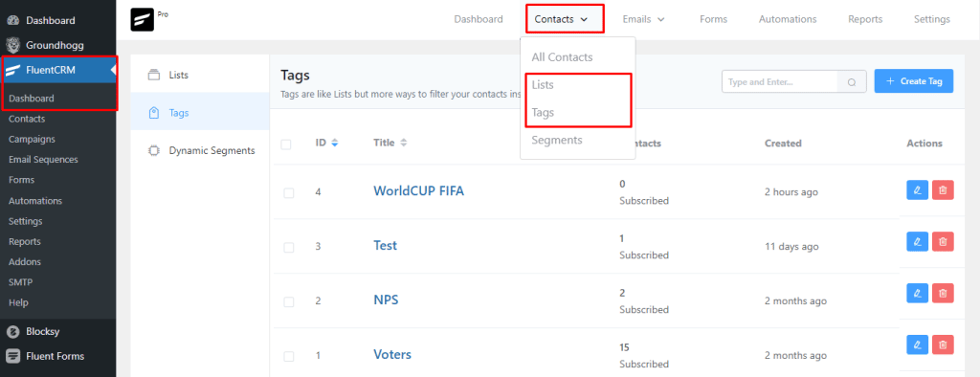Open Reports in the WordPress sidebar
The height and width of the screenshot is (377, 980).
[x=24, y=241]
